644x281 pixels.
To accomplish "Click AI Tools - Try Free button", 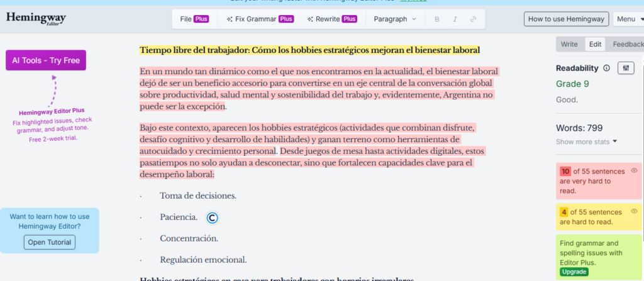I will pyautogui.click(x=46, y=60).
